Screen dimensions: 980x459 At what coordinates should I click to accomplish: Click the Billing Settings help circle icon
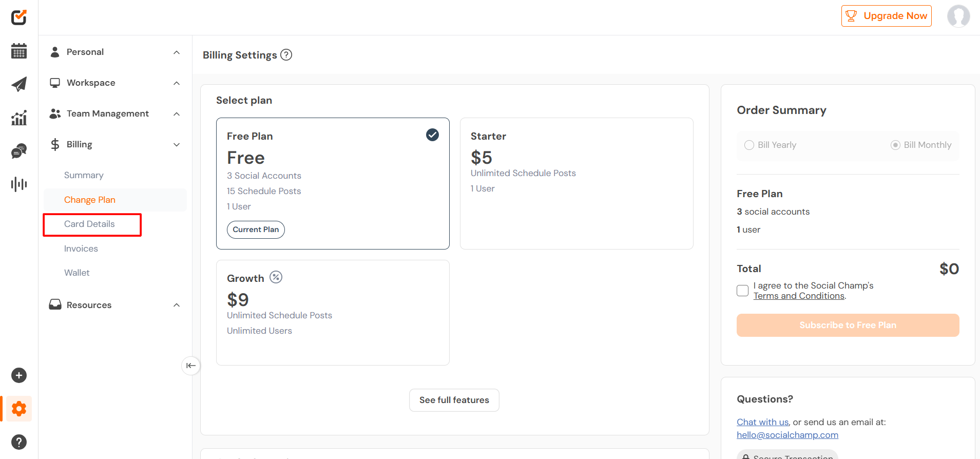pyautogui.click(x=286, y=55)
